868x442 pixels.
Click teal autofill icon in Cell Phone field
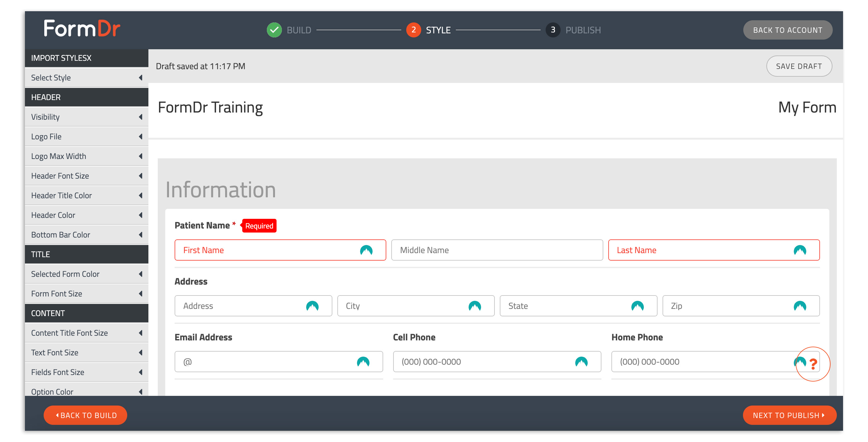581,362
